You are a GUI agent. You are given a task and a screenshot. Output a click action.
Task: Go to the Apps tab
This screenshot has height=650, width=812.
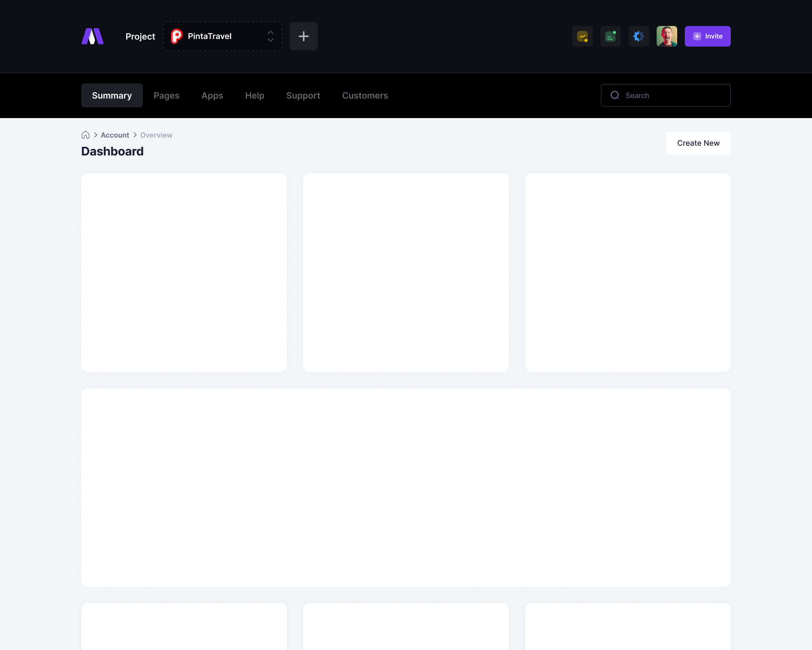pos(212,95)
